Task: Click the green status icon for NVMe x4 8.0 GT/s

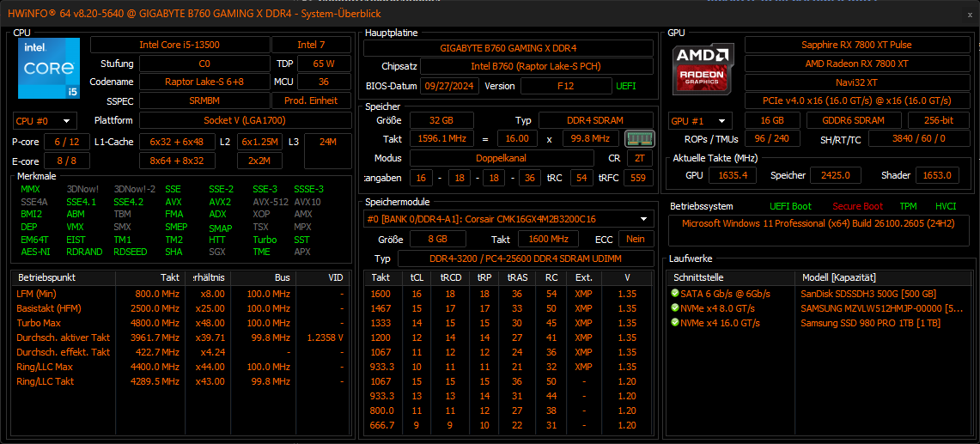Action: coord(674,307)
